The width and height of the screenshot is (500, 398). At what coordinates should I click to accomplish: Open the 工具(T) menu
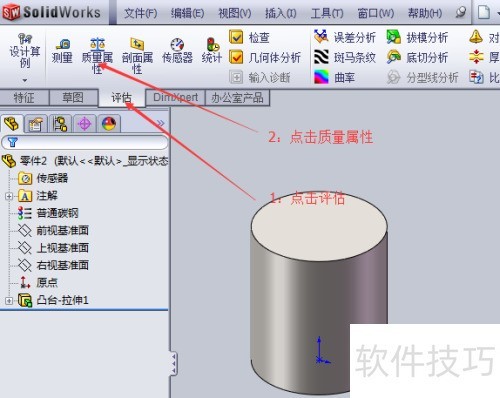point(327,13)
